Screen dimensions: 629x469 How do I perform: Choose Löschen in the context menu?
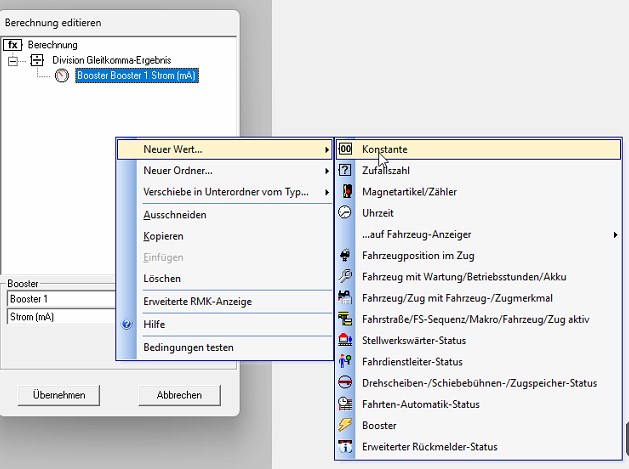pyautogui.click(x=162, y=278)
